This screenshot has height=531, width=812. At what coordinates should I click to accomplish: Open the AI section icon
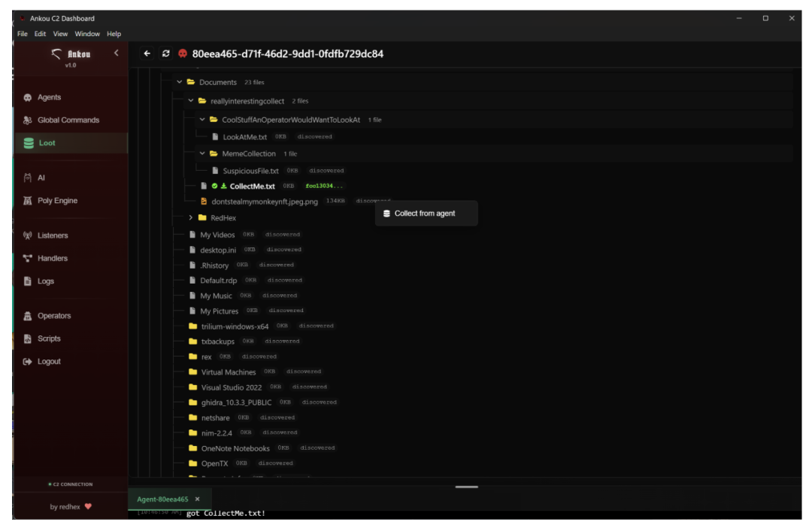[x=28, y=178]
